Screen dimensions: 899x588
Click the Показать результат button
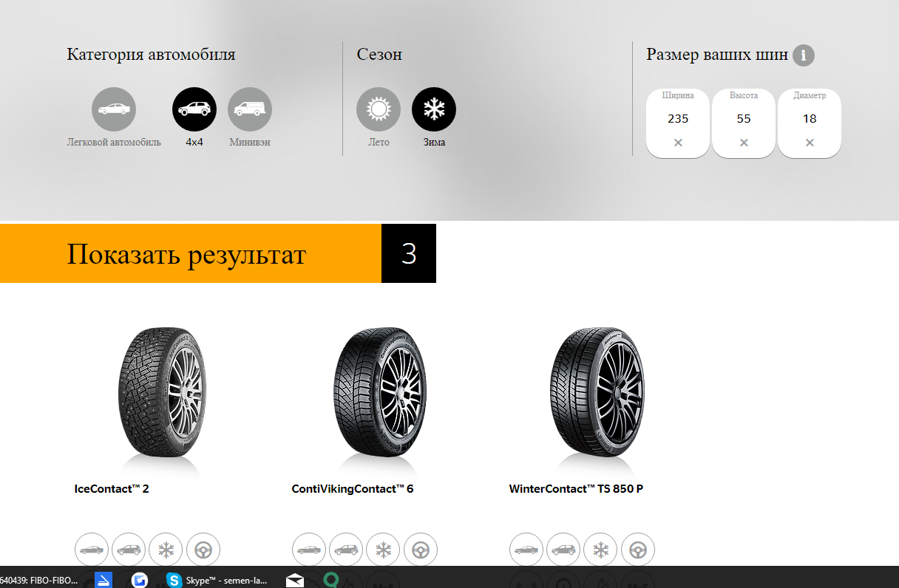tap(191, 253)
